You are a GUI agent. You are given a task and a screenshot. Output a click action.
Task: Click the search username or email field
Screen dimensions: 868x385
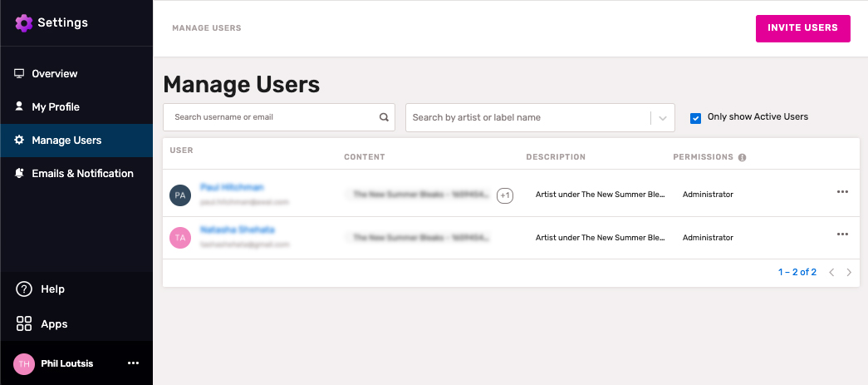[x=270, y=117]
